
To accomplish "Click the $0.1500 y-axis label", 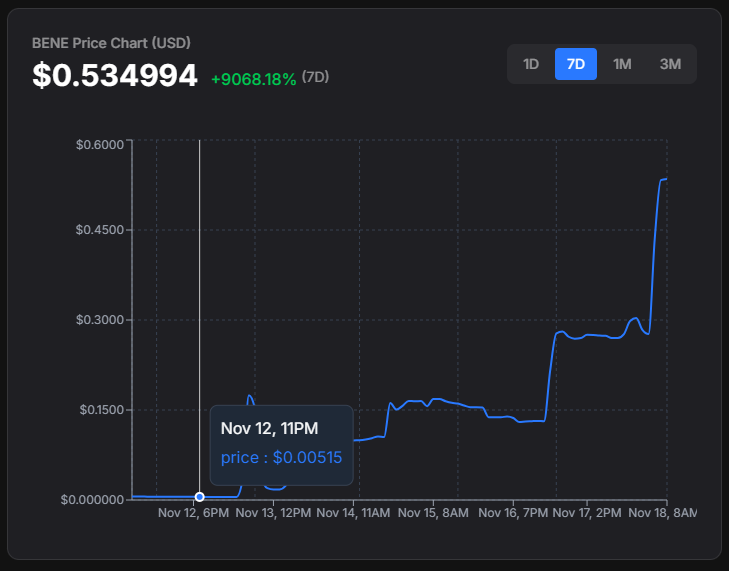I will (x=101, y=410).
